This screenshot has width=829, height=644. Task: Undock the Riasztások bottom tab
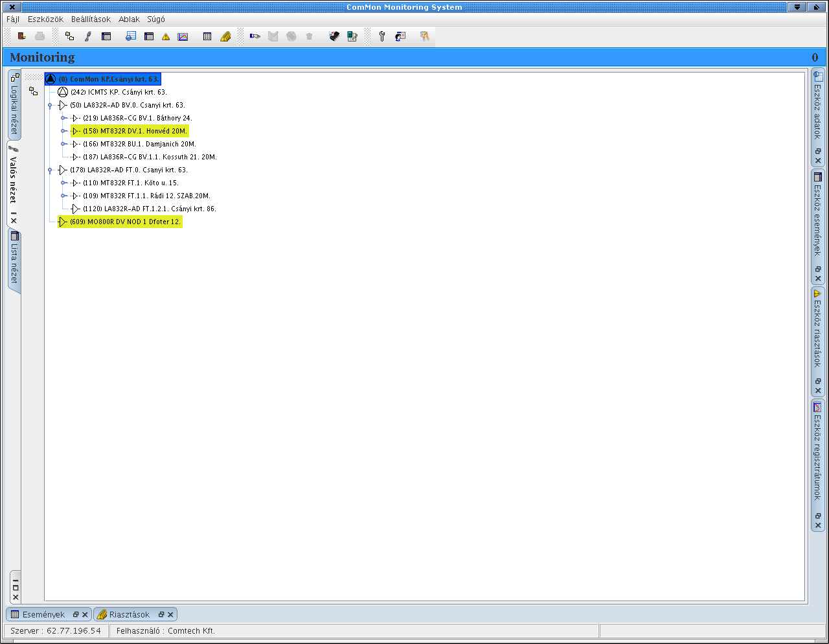click(x=161, y=614)
